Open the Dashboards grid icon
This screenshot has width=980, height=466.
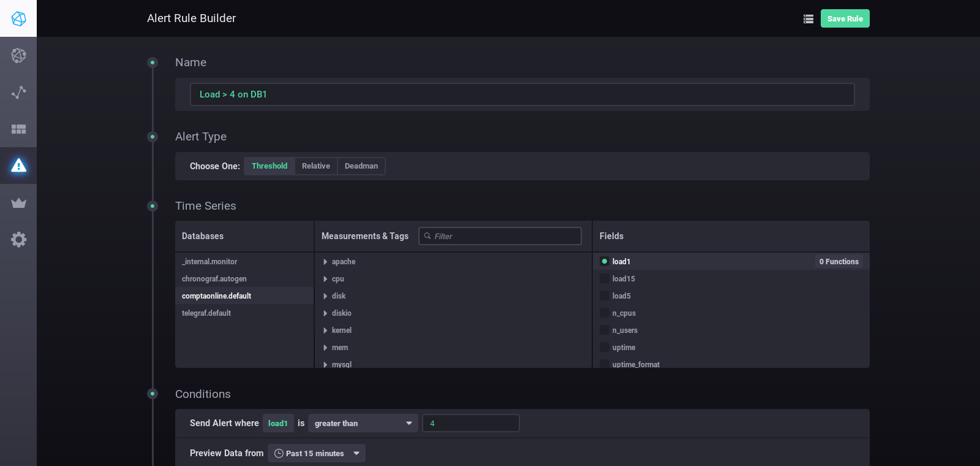coord(18,129)
